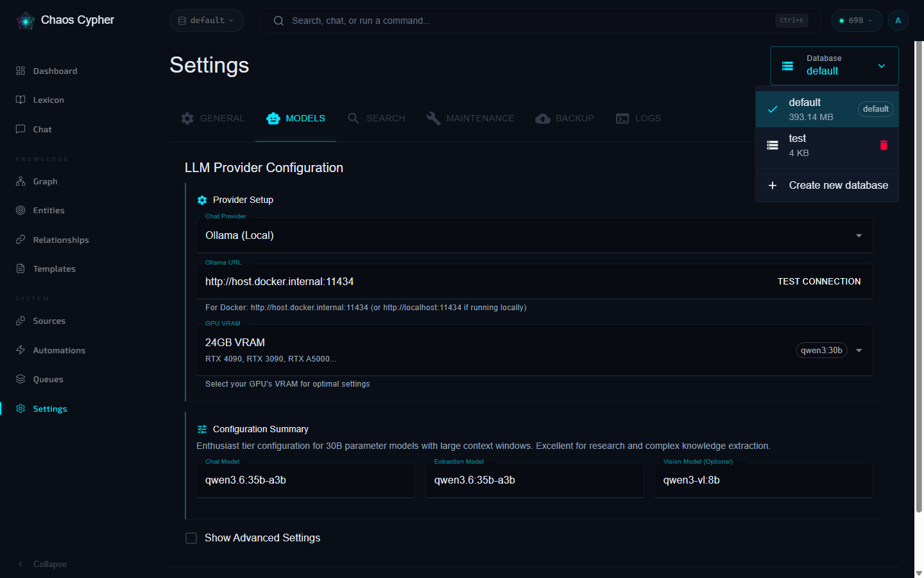The image size is (924, 578).
Task: Click the LLM Provider Configuration heading
Action: 264,168
